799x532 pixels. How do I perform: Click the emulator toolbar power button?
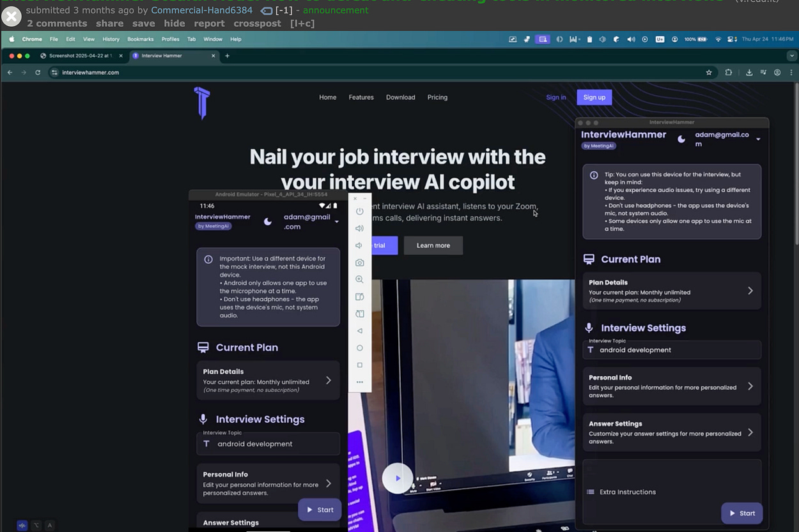coord(360,211)
